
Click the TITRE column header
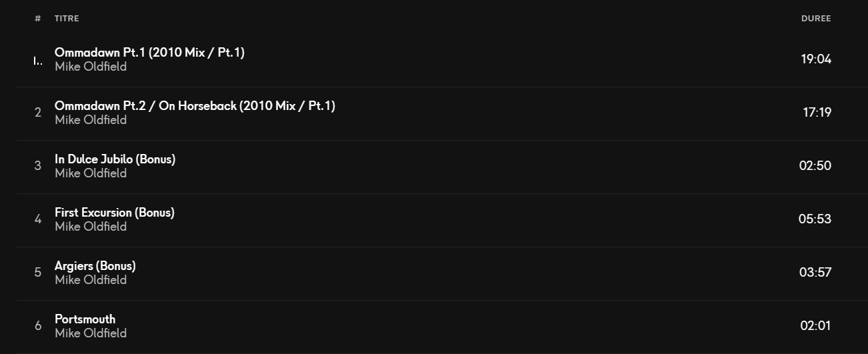pyautogui.click(x=67, y=19)
